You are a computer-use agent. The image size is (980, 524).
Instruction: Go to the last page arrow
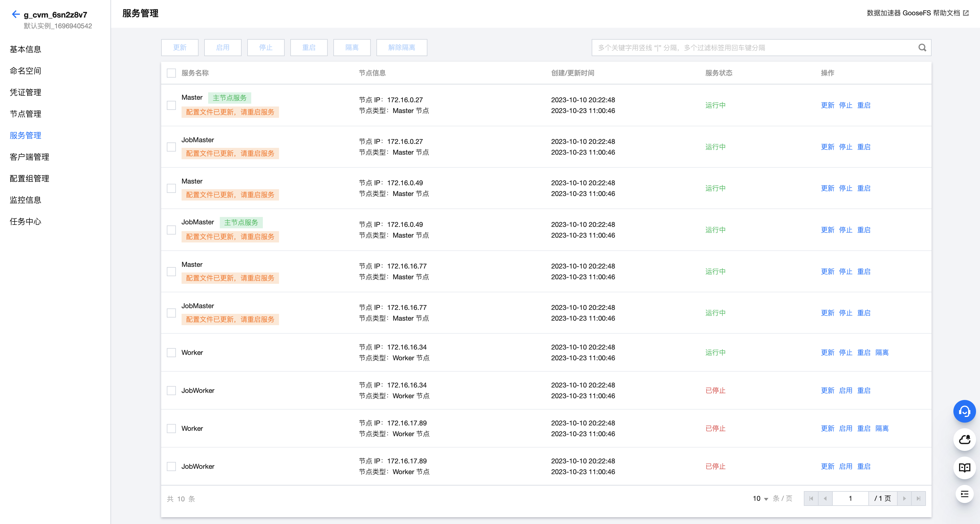[918, 499]
